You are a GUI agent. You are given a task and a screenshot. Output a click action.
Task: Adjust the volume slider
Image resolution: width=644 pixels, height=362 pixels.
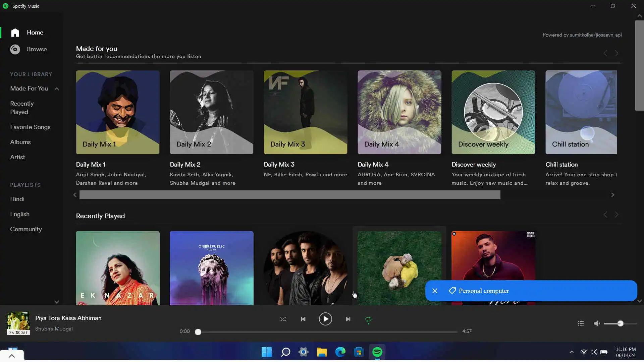click(x=620, y=323)
